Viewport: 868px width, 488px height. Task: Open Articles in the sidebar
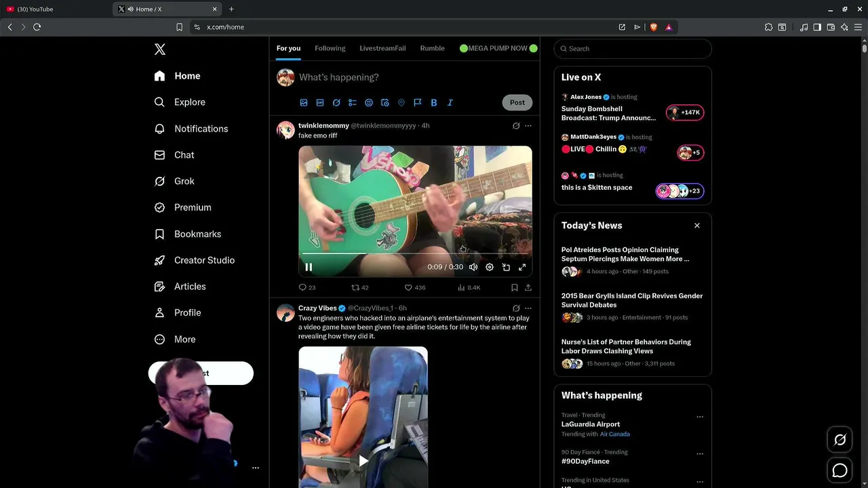(180, 287)
